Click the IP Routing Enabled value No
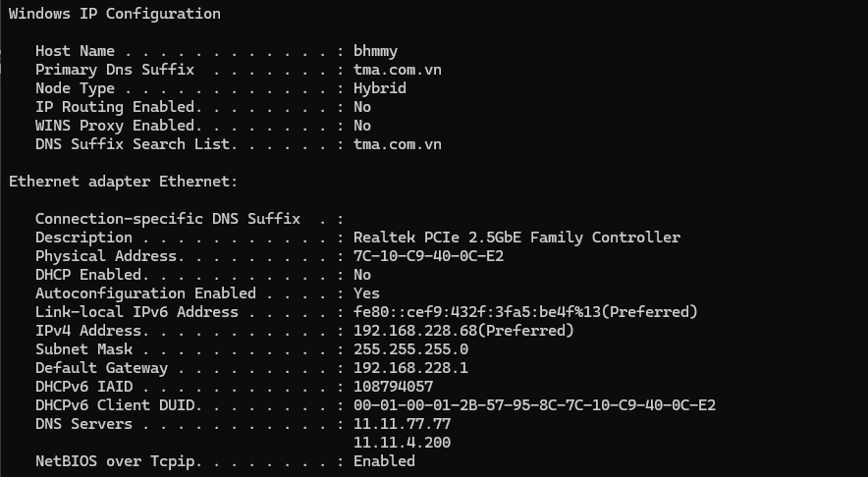Image resolution: width=868 pixels, height=477 pixels. [x=362, y=107]
